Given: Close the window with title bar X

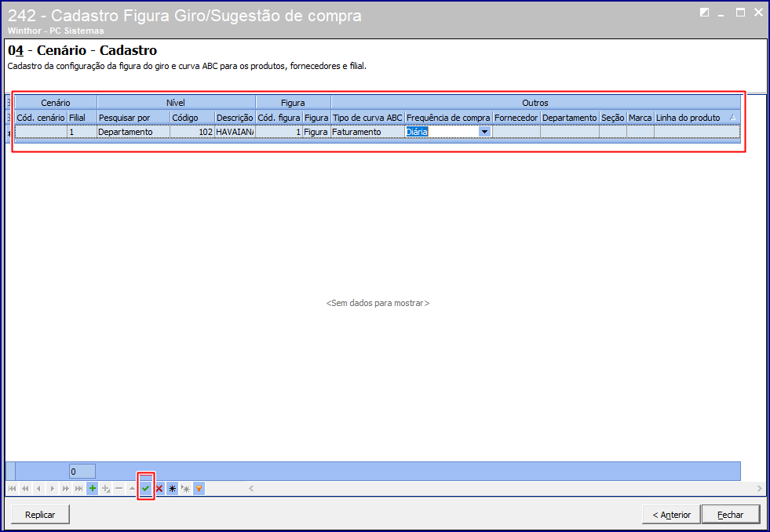Looking at the screenshot, I should 758,13.
